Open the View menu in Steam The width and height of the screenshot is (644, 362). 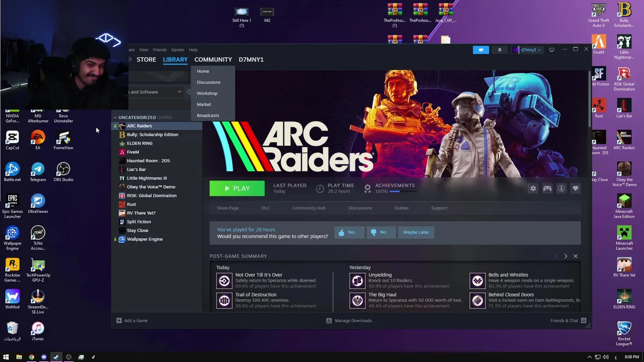pos(144,50)
